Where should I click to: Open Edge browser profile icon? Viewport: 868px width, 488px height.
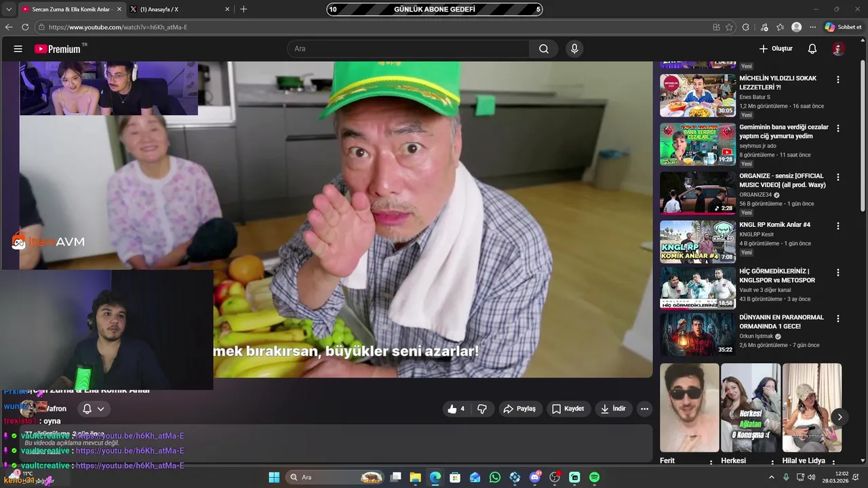pyautogui.click(x=797, y=27)
